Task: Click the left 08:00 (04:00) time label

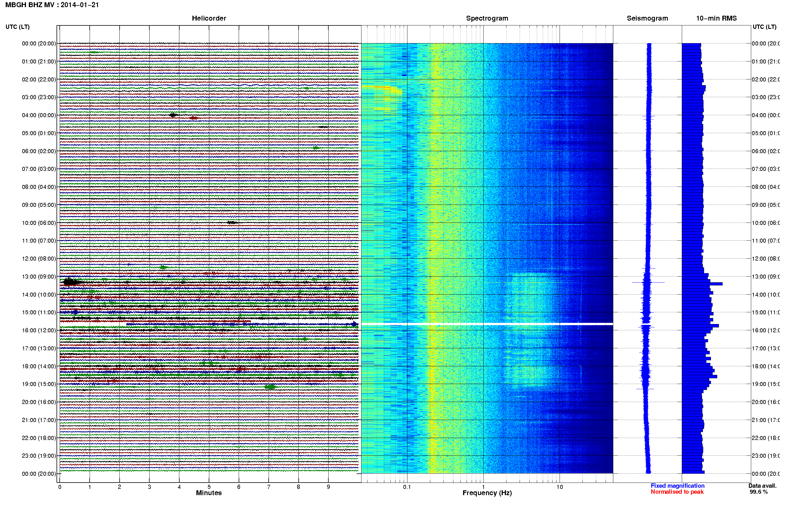Action: [39, 187]
